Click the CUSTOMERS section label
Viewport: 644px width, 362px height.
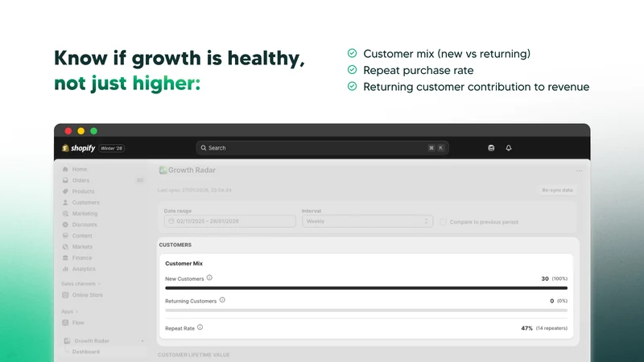point(175,245)
